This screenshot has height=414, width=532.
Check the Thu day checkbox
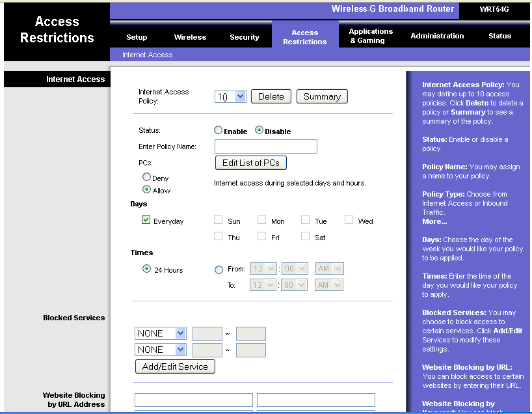coord(218,236)
